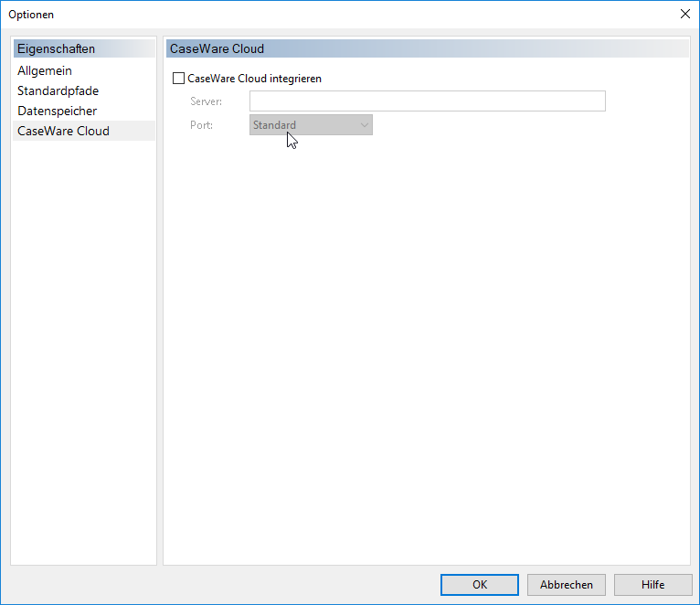This screenshot has height=605, width=700.
Task: Open help via the Hilfe button
Action: [652, 585]
